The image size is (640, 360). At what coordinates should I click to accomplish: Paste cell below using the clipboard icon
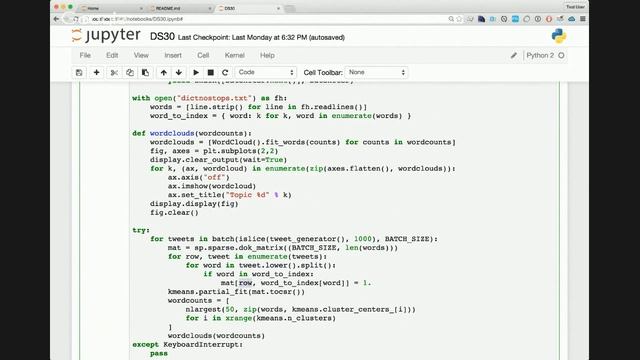(145, 73)
